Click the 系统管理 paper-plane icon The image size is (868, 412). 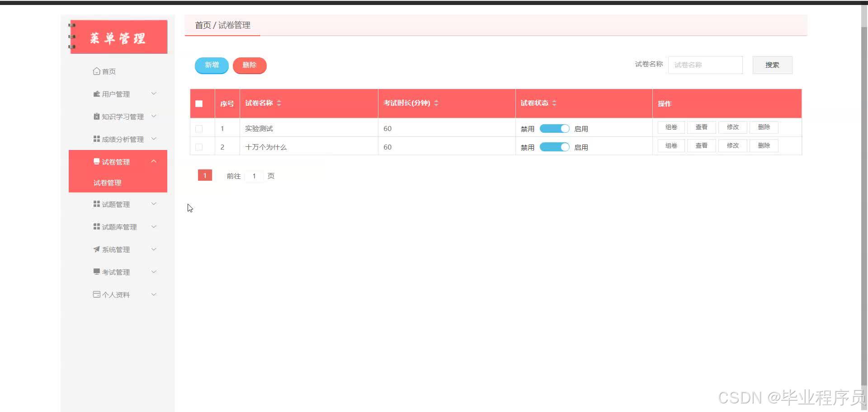pyautogui.click(x=96, y=249)
